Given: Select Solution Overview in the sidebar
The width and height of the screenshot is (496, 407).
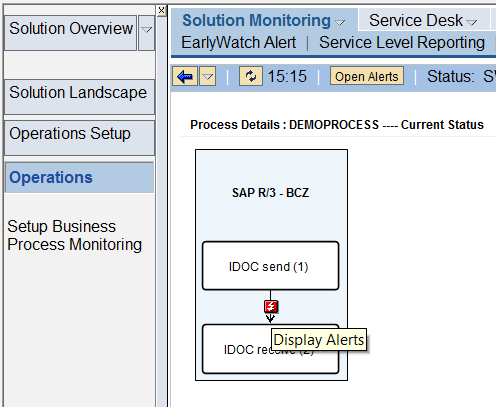Looking at the screenshot, I should point(70,33).
